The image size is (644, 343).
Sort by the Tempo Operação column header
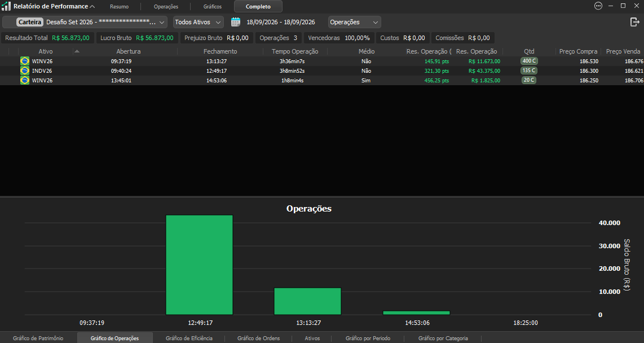click(x=295, y=51)
